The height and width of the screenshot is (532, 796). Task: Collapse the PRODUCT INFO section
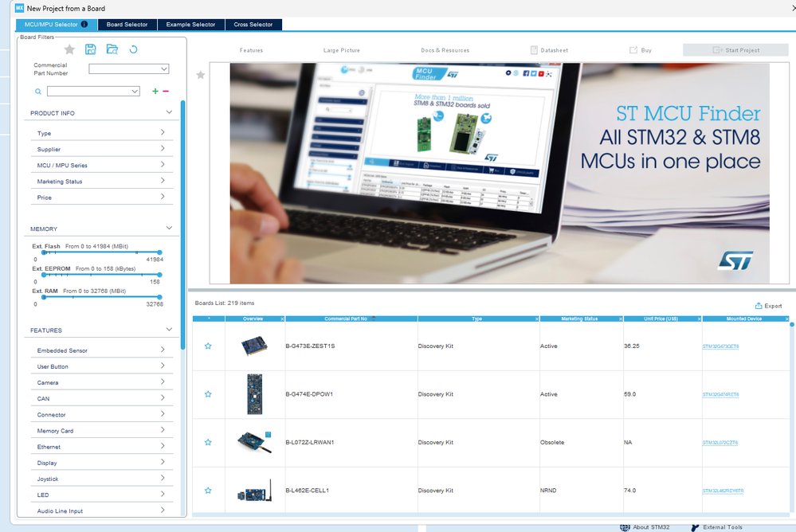tap(169, 112)
